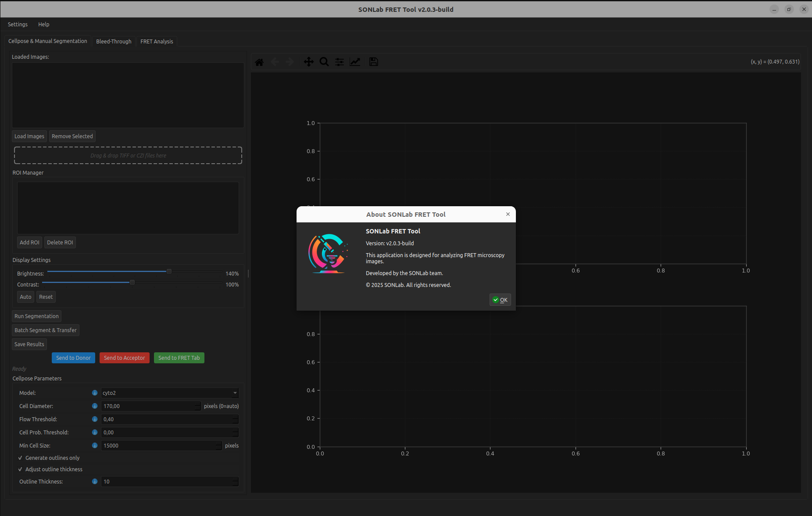Open the Help menu
Screen dimensions: 812x516
(43, 24)
